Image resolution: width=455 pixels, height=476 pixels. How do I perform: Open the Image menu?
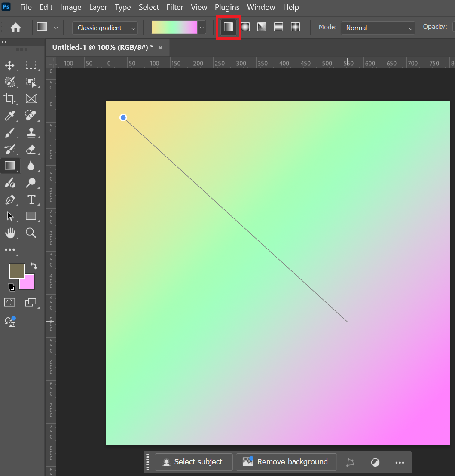click(x=70, y=7)
